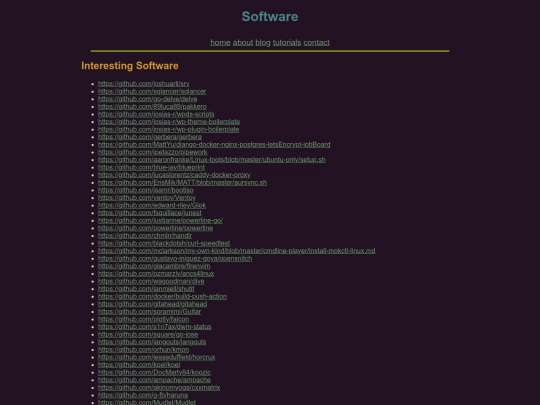Select the Interesting Software heading
Viewport: 540px width, 405px height.
point(130,66)
